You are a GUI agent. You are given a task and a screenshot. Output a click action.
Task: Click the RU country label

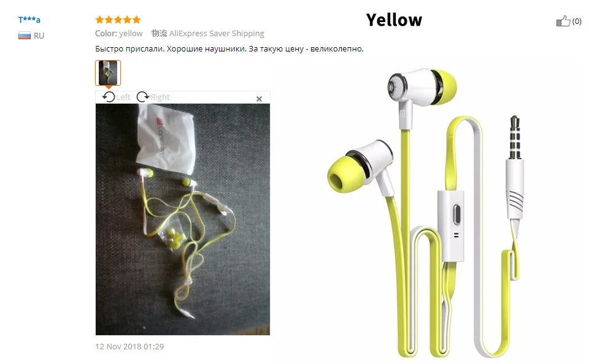point(39,36)
